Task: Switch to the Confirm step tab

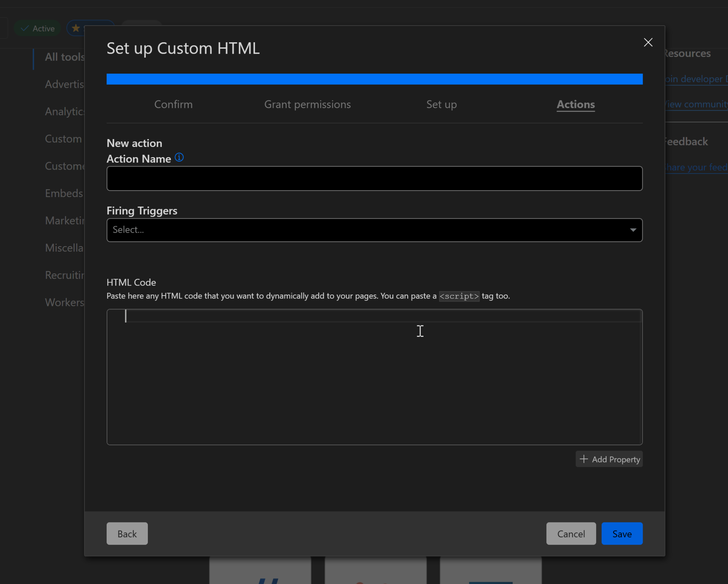Action: [173, 104]
